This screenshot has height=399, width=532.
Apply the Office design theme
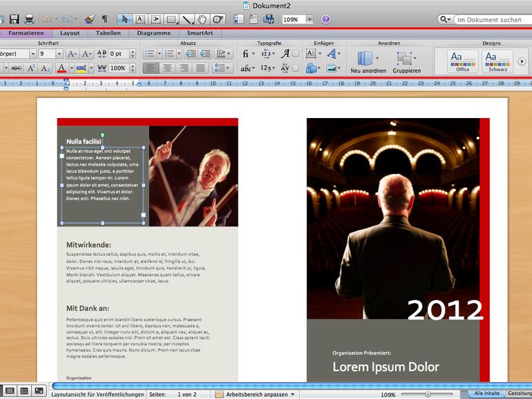(x=462, y=61)
